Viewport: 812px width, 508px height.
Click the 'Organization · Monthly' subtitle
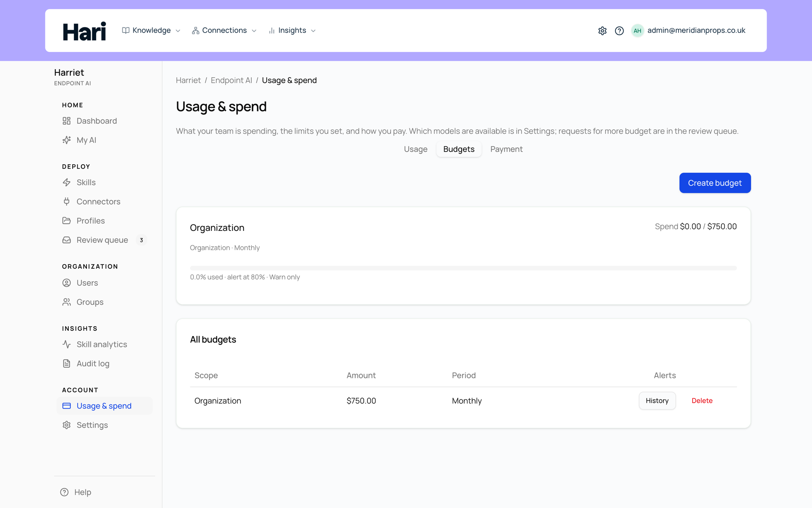point(225,248)
